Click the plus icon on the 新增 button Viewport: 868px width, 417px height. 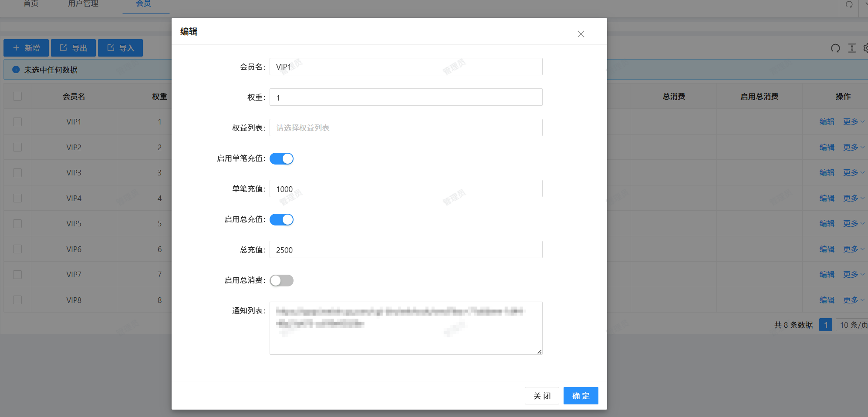[16, 47]
